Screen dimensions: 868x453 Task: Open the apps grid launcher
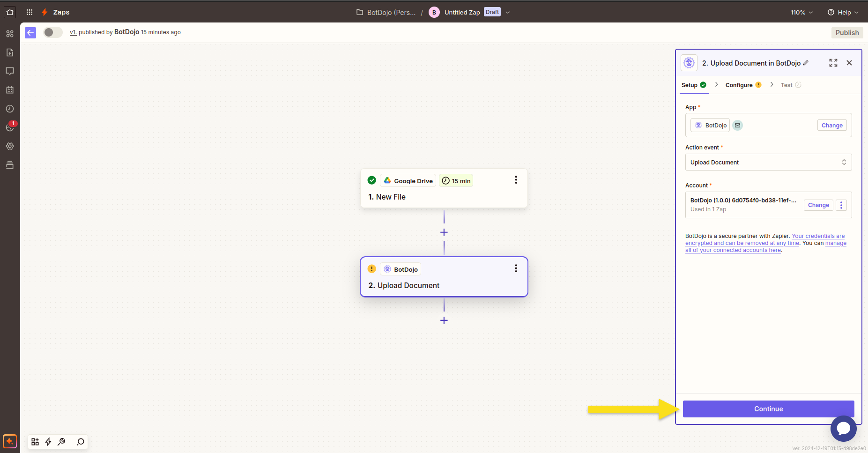coord(30,12)
